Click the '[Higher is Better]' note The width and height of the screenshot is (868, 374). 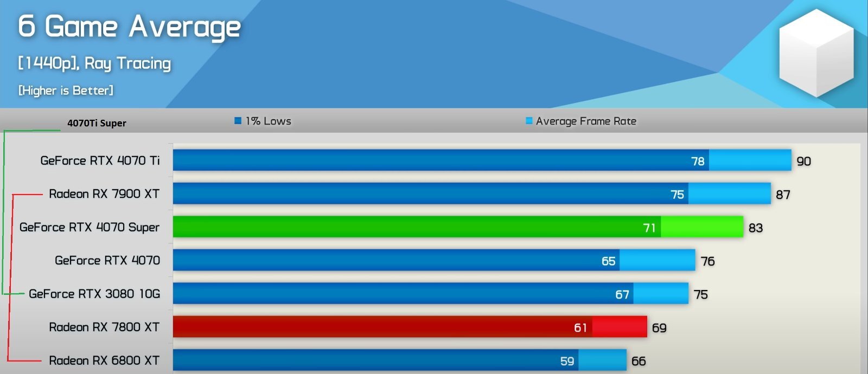coord(66,91)
